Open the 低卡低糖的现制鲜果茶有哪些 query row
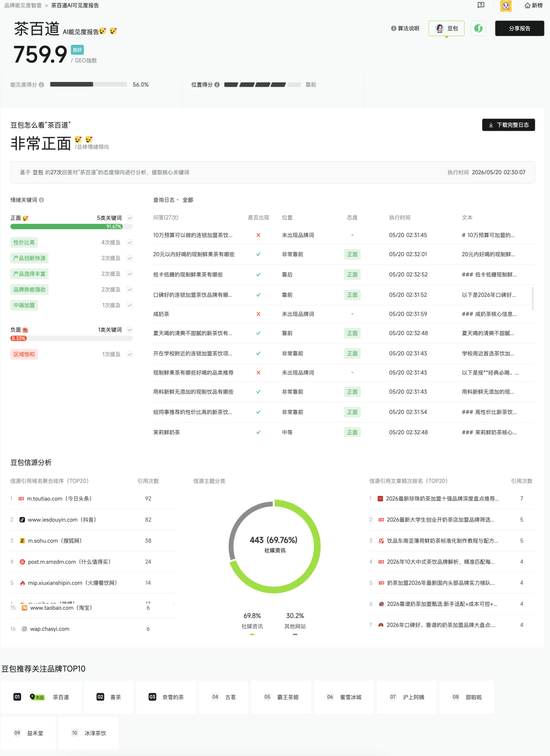Viewport: 550px width, 756px height. (x=344, y=274)
